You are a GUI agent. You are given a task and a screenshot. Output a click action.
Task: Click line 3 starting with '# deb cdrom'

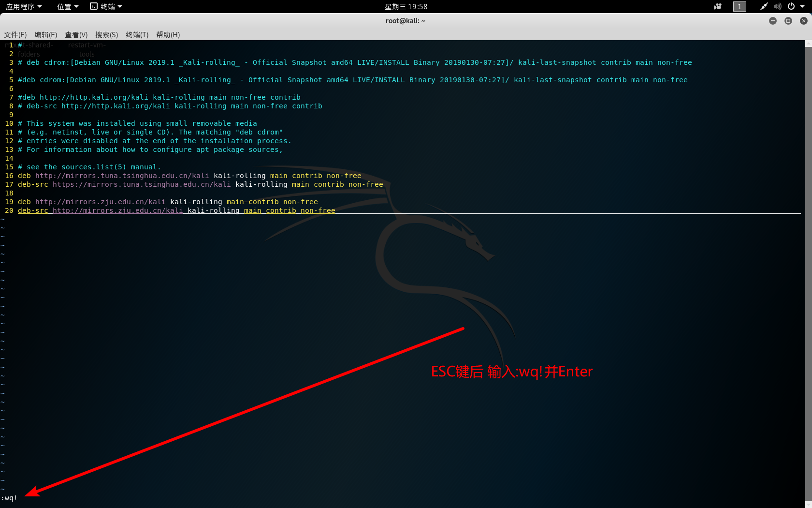pos(355,62)
